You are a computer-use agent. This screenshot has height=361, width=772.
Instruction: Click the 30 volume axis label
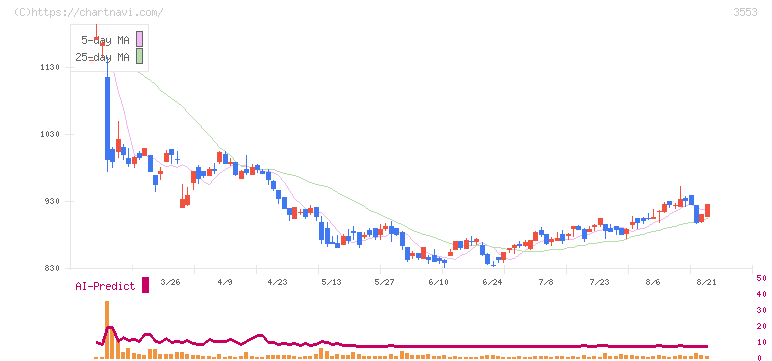point(761,310)
